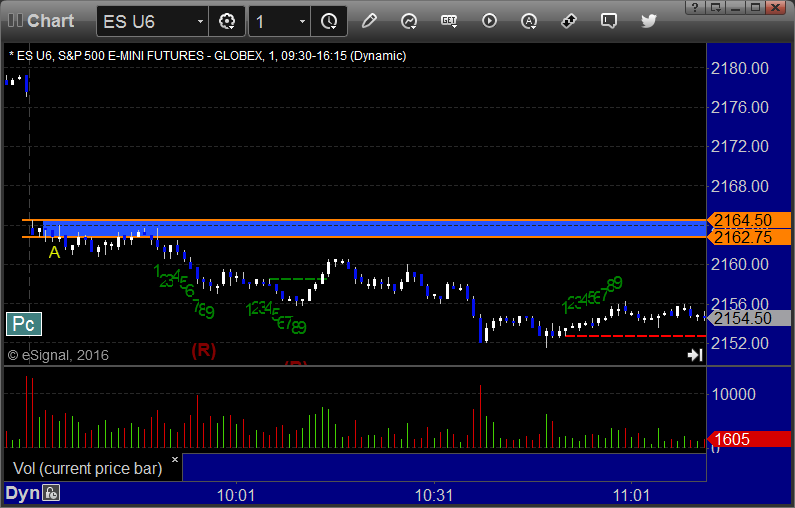Open the symbol settings gear icon
Viewport: 795px width, 508px height.
pos(227,21)
